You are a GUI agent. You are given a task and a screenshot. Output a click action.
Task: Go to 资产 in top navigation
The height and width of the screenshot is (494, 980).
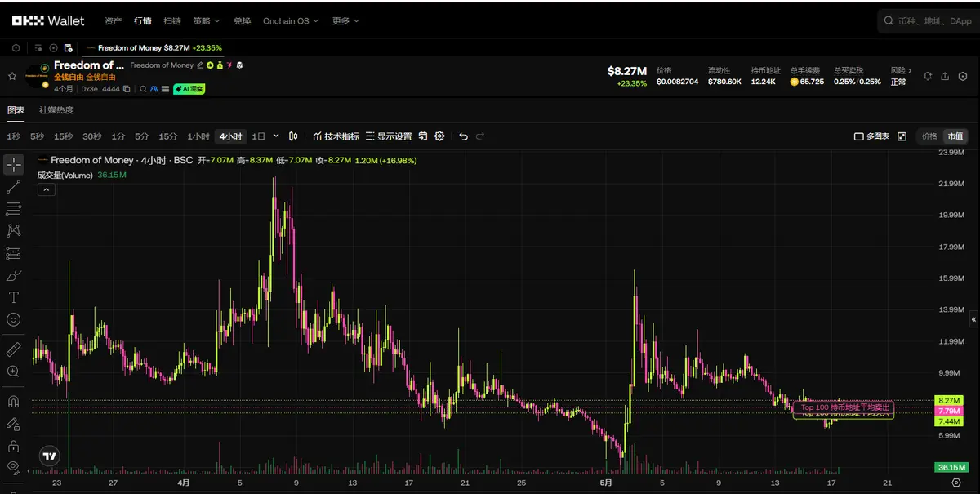point(114,20)
